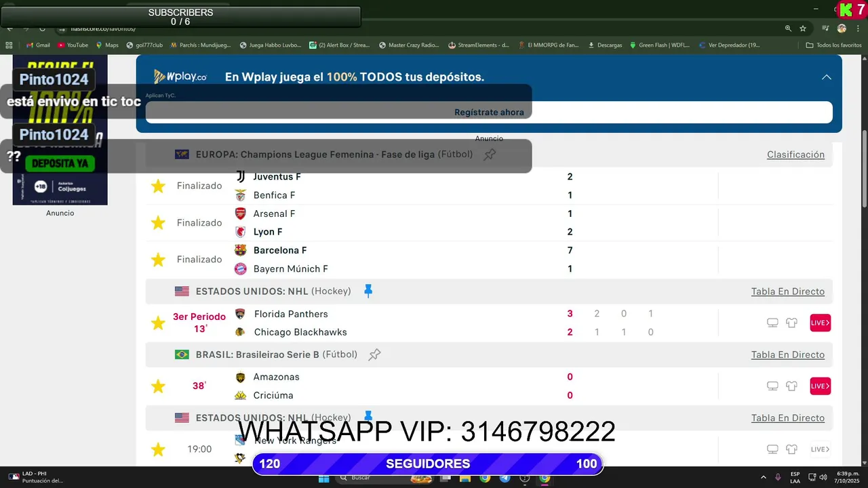This screenshot has width=868, height=488.
Task: Click jersey lineup icon on New York Rangers row
Action: point(791,449)
